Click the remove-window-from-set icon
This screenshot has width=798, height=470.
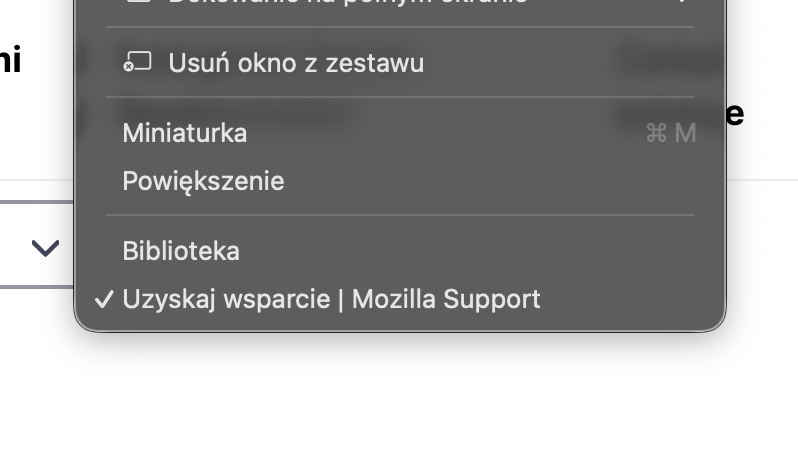click(137, 62)
